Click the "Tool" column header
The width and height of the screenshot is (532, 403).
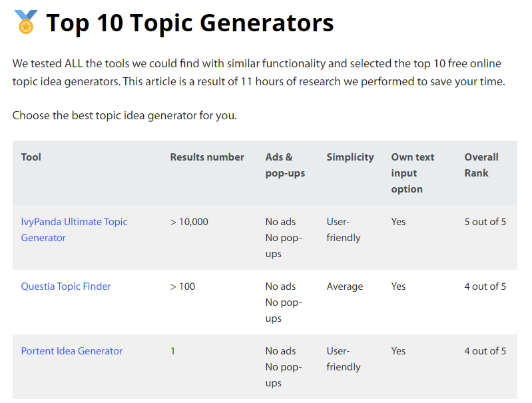click(x=31, y=157)
